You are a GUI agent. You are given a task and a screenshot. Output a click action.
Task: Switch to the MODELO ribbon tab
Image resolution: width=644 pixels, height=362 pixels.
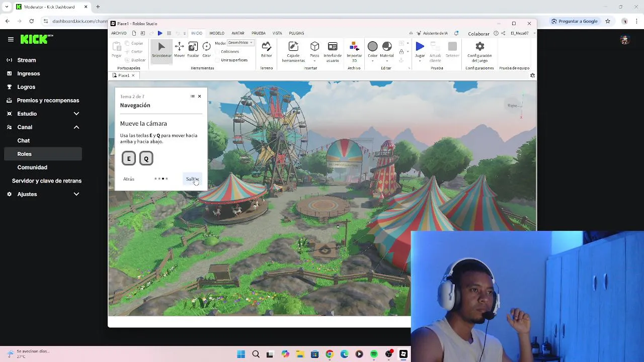217,33
